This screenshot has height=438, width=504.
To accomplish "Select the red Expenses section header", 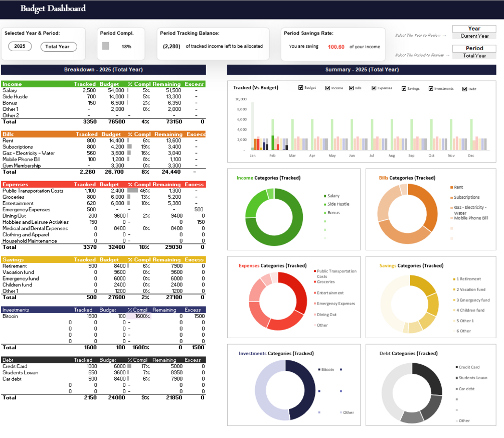I will [103, 184].
